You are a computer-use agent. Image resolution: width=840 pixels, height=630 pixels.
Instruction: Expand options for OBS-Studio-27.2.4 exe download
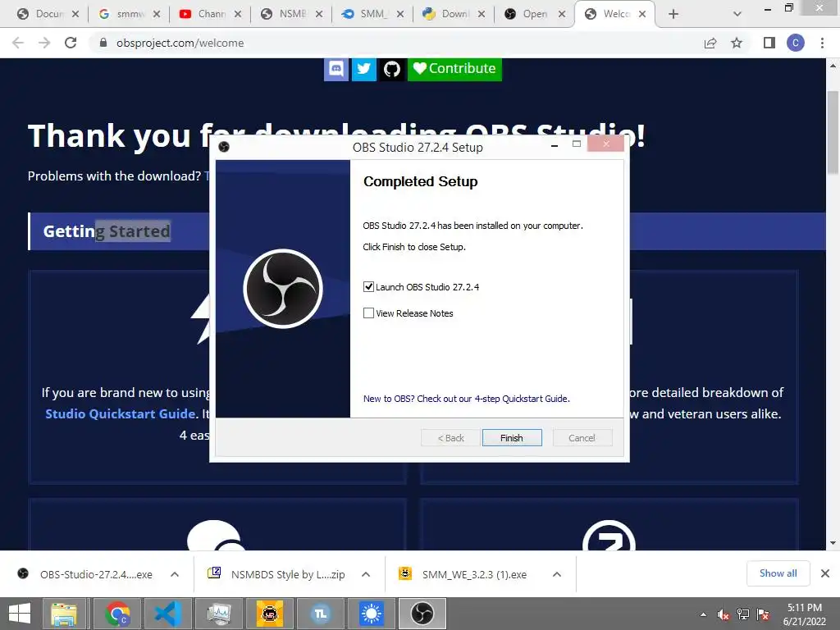click(x=175, y=574)
